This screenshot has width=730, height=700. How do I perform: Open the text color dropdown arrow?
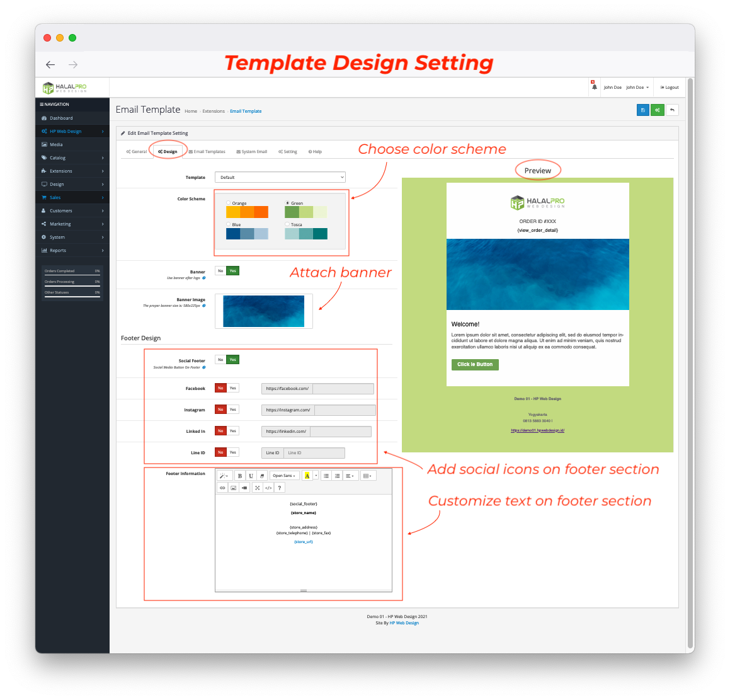[316, 476]
